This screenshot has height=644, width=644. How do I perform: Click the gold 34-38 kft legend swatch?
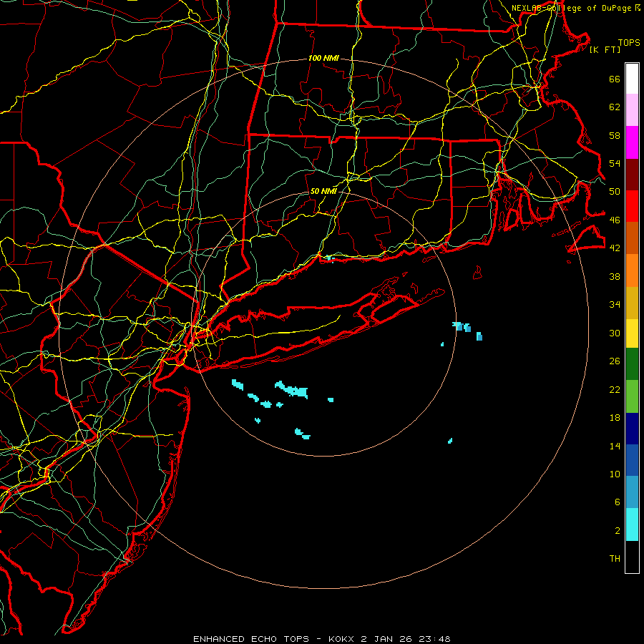[x=632, y=303]
